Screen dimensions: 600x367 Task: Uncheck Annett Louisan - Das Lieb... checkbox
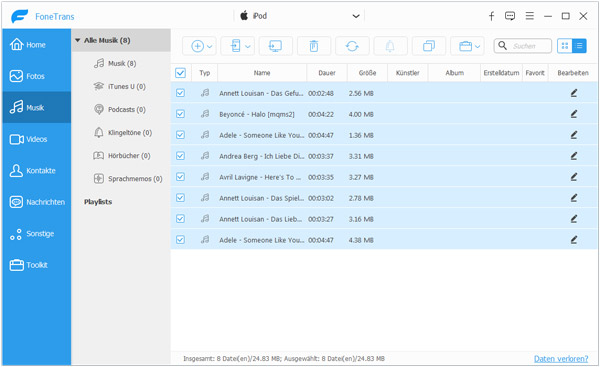point(180,219)
